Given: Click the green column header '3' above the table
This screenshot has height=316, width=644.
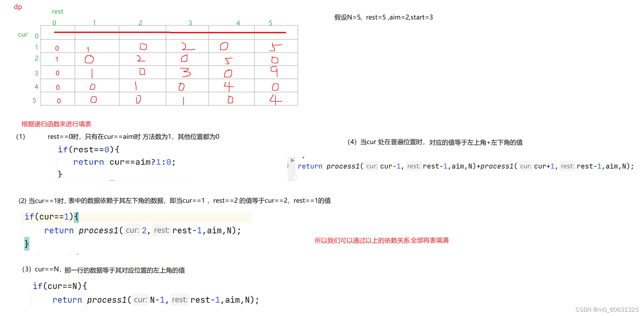Looking at the screenshot, I should click(x=190, y=23).
